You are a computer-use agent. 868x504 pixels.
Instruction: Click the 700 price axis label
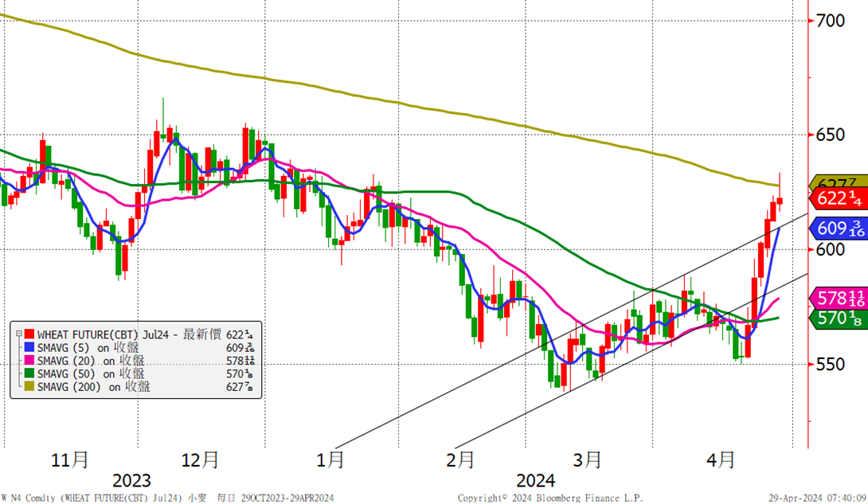(831, 21)
